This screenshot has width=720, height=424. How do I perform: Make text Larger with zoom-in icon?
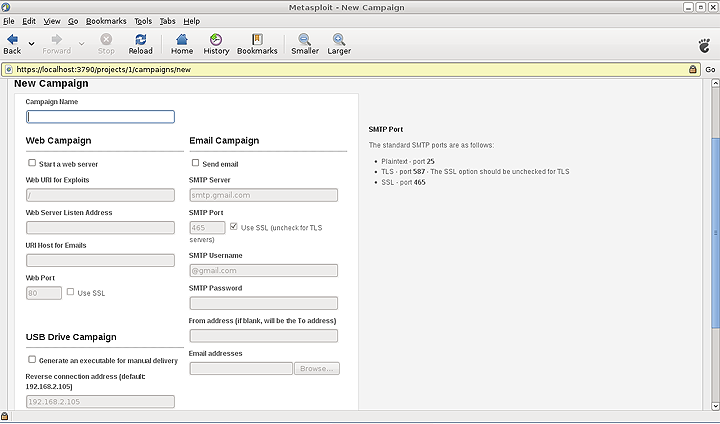coord(339,39)
